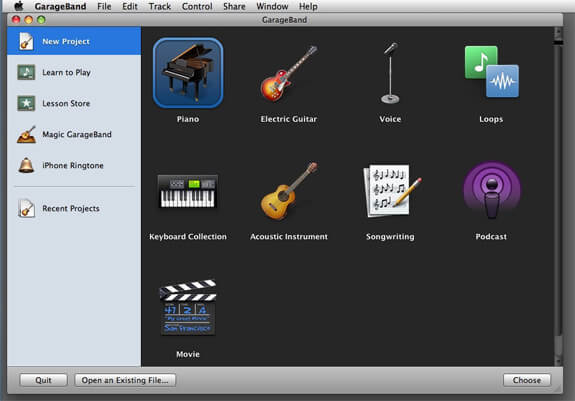Click the Learn to Play chalkboard icon
This screenshot has width=575, height=401.
(x=26, y=72)
